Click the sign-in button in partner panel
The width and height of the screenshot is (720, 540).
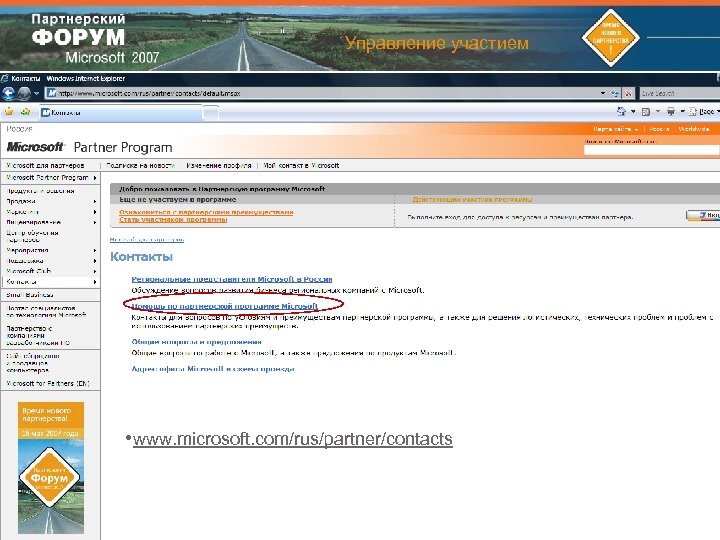click(703, 215)
